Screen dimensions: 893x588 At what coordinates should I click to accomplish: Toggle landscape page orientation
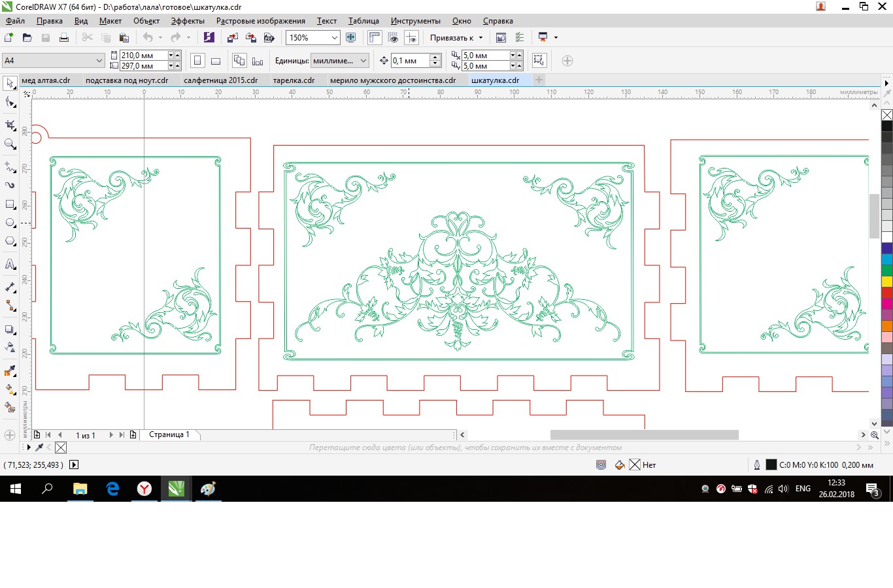point(216,61)
